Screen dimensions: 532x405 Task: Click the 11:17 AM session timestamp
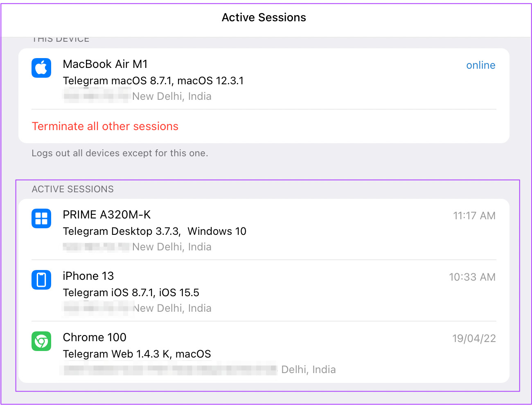pos(474,216)
